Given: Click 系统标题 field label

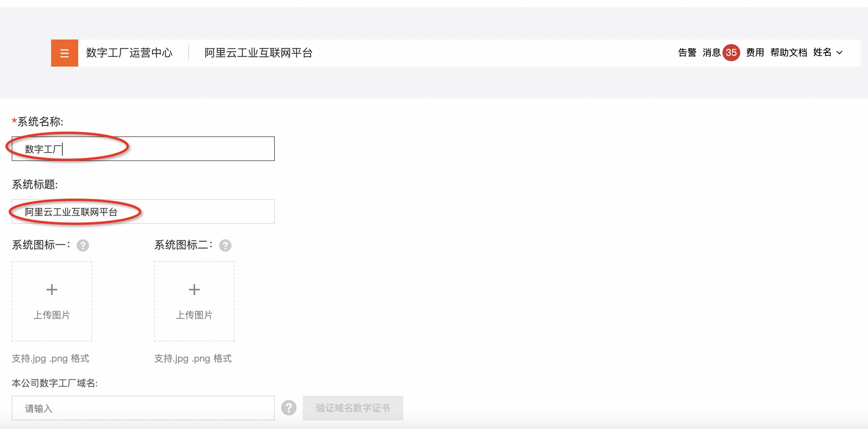Looking at the screenshot, I should click(x=35, y=184).
